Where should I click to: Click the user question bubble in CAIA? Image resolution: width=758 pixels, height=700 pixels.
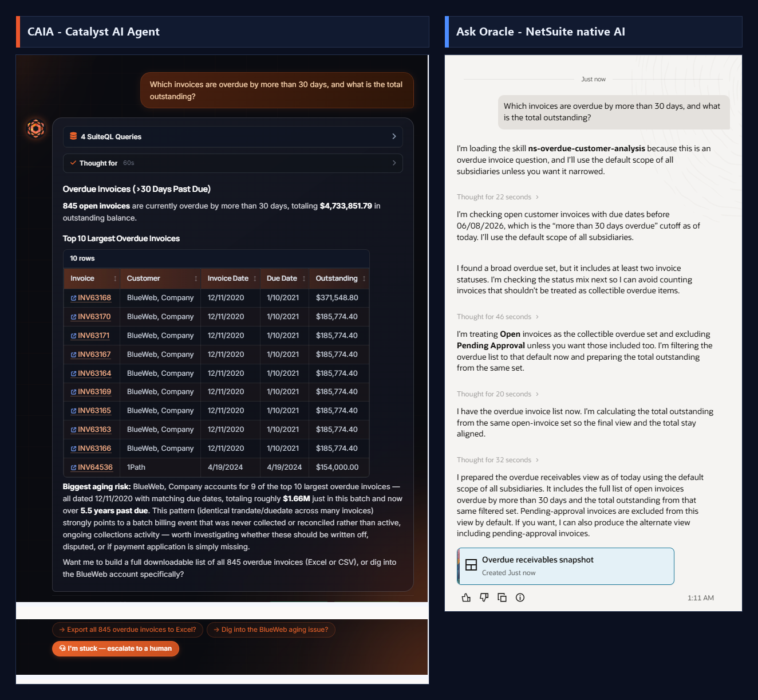(277, 91)
